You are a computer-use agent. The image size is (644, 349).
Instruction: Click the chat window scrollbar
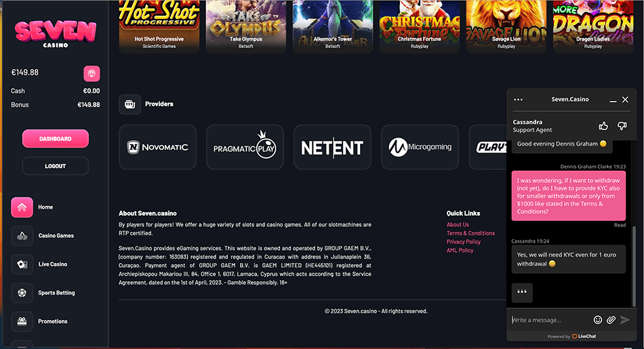[x=634, y=265]
